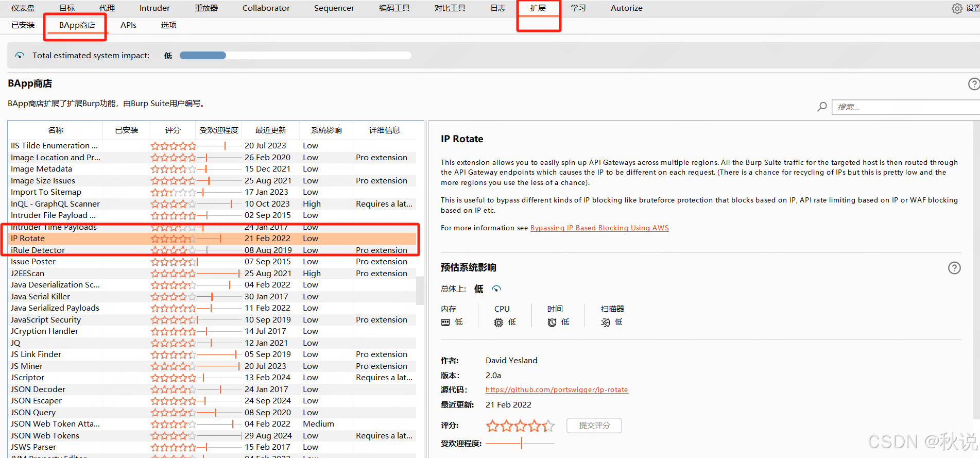Click overall impact gauge icon beside 低
The image size is (980, 458).
pyautogui.click(x=496, y=289)
